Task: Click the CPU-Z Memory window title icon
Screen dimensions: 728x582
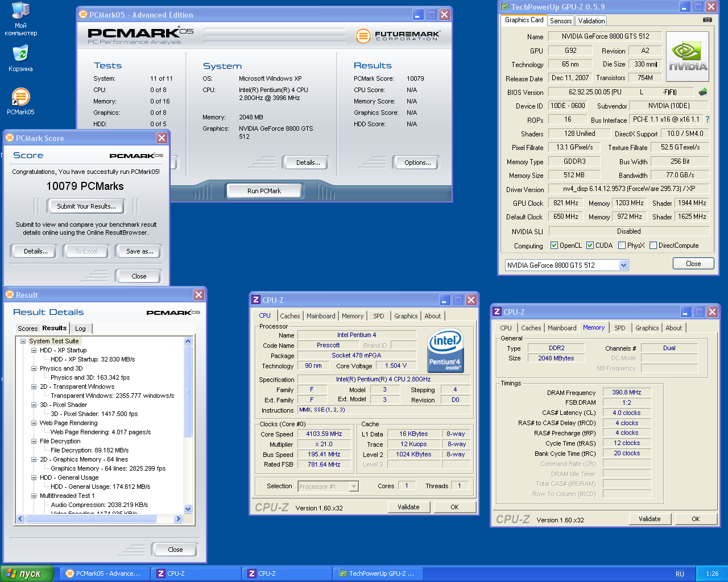Action: [x=497, y=312]
